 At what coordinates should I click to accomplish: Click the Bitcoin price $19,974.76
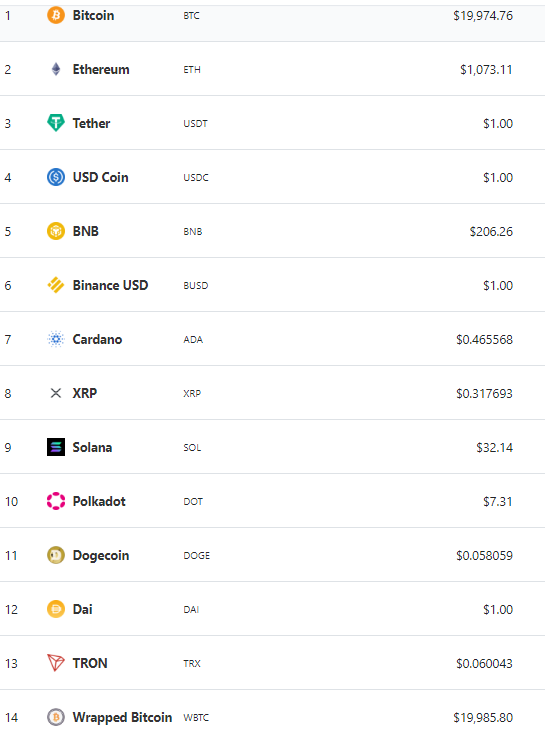(483, 16)
